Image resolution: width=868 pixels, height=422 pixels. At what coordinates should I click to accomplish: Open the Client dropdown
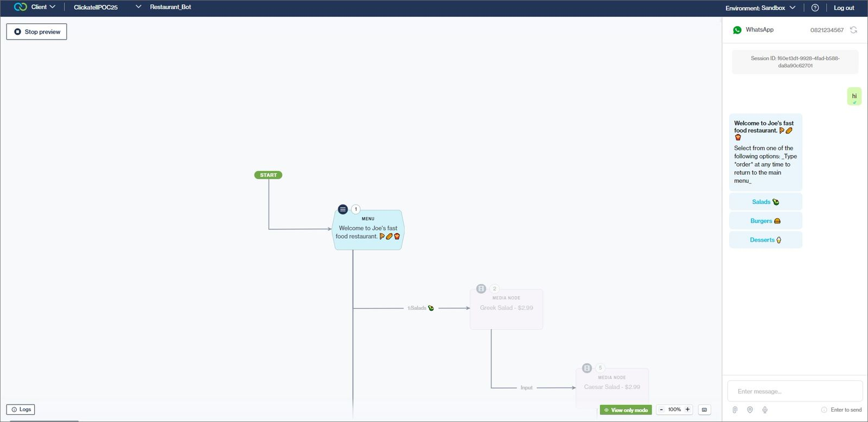[x=43, y=7]
